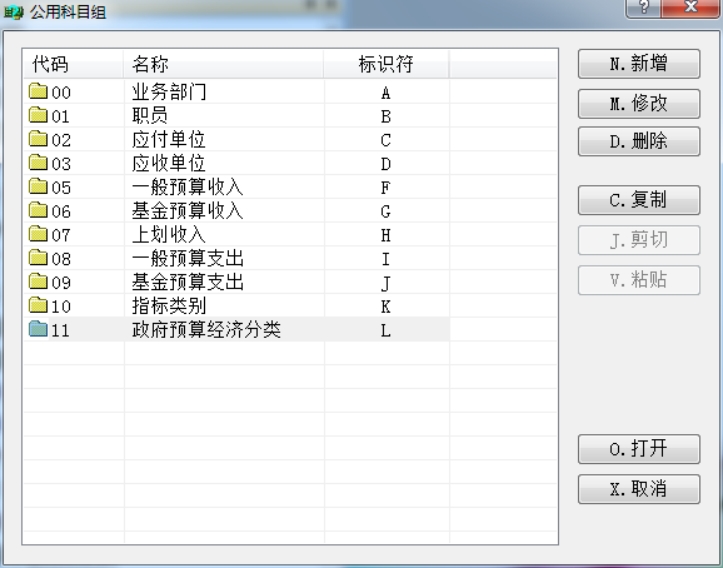
Task: Select the 上划收入 row name
Action: 168,235
